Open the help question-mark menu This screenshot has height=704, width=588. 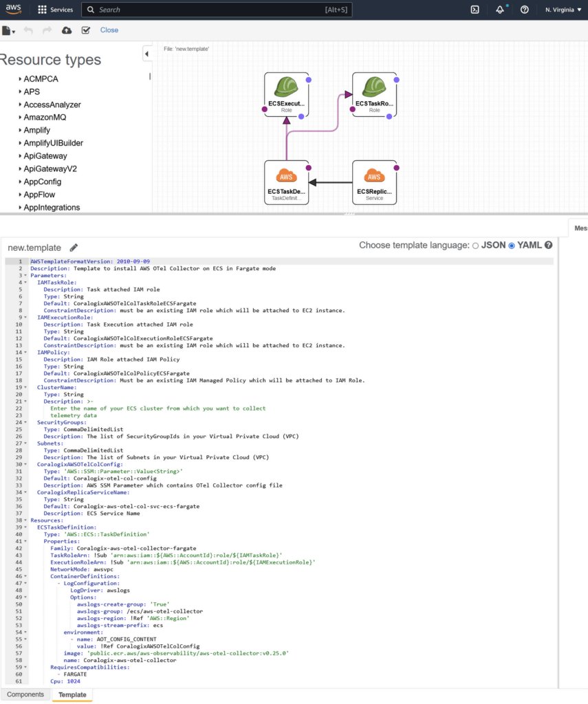tap(524, 10)
